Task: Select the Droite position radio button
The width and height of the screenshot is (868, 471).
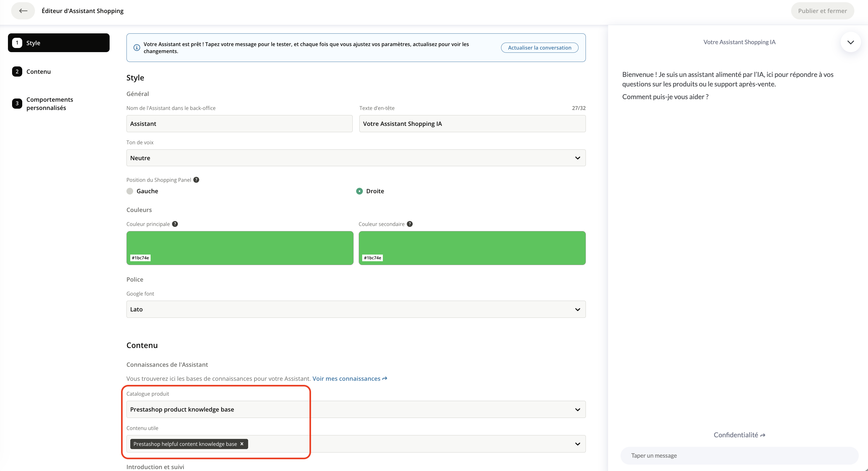Action: pyautogui.click(x=360, y=191)
